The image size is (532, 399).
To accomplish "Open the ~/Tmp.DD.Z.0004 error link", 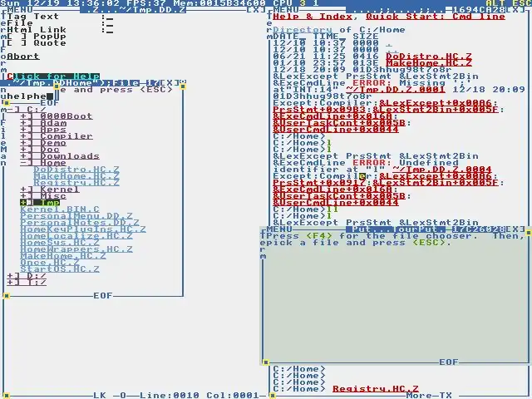I will pyautogui.click(x=442, y=170).
